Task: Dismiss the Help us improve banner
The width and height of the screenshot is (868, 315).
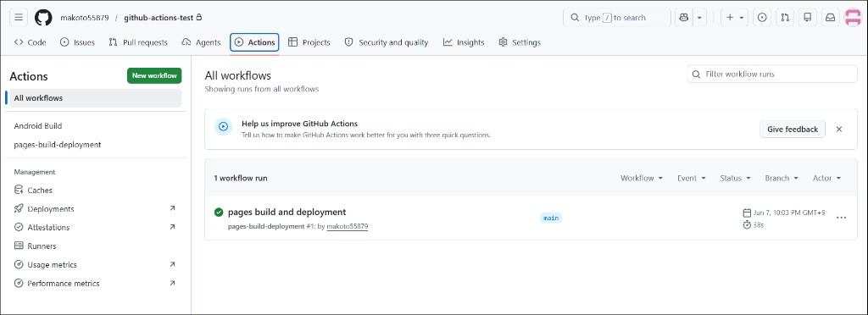Action: (839, 130)
